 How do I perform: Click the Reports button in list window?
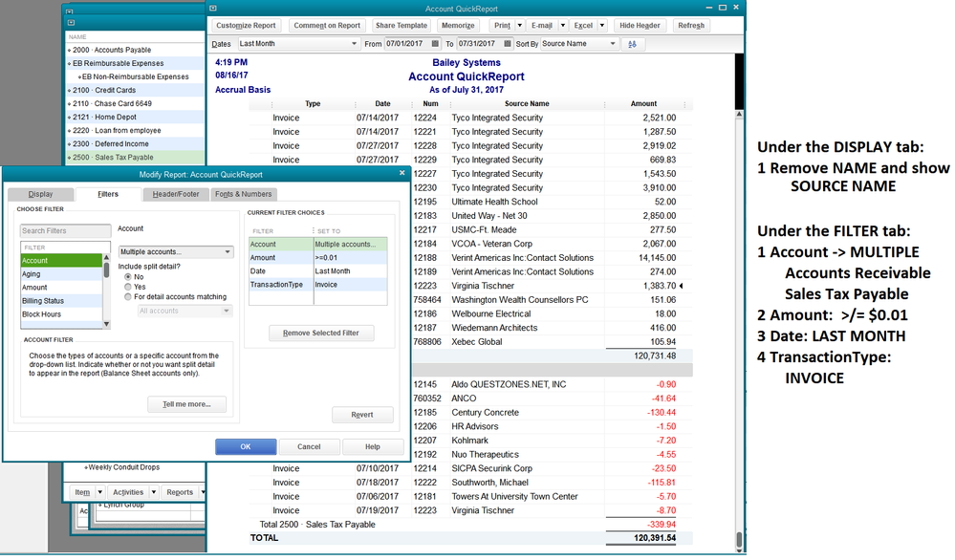coord(180,492)
